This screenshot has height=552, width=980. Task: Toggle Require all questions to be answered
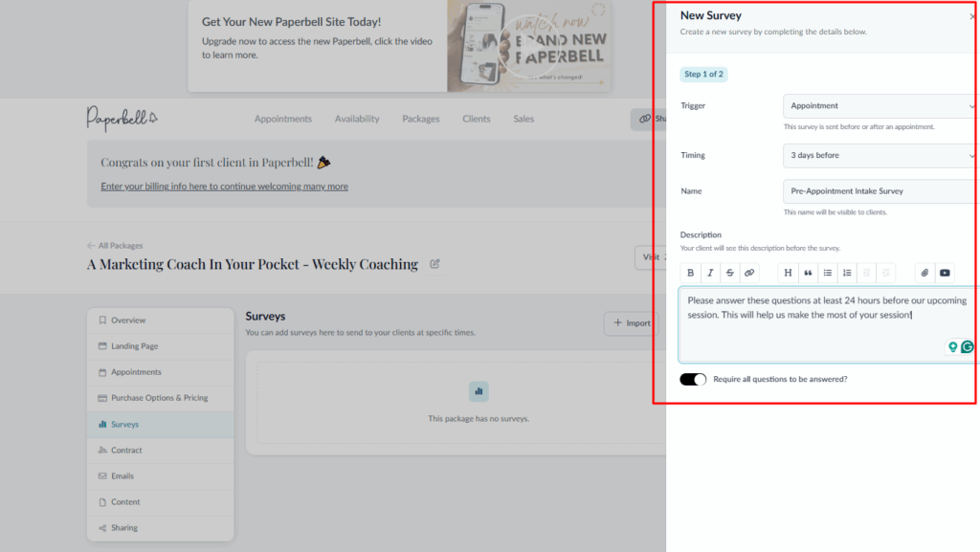693,379
